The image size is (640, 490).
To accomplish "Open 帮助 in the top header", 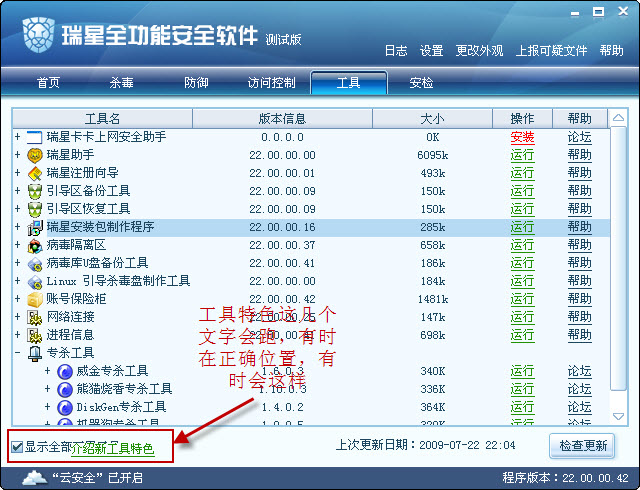I will pos(611,51).
